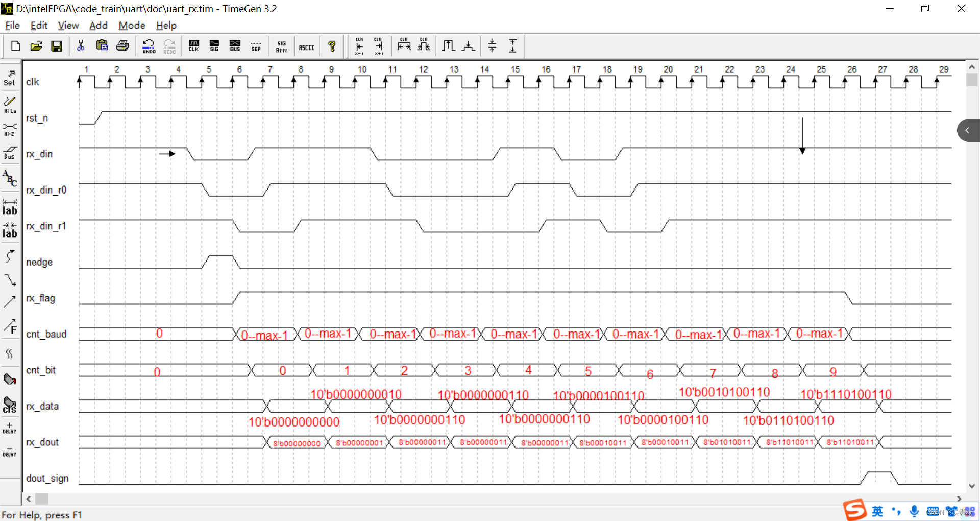The height and width of the screenshot is (521, 980).
Task: Click the greyed REDO toolbar icon
Action: pyautogui.click(x=169, y=46)
